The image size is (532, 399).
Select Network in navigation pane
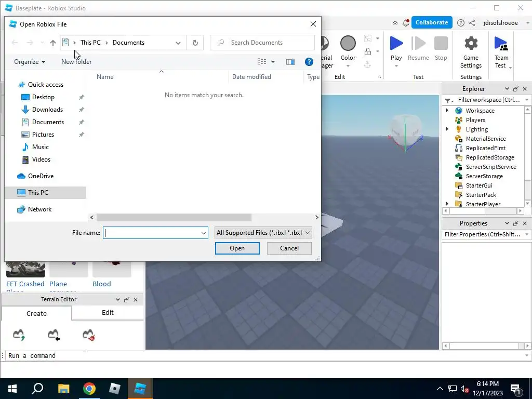[39, 209]
